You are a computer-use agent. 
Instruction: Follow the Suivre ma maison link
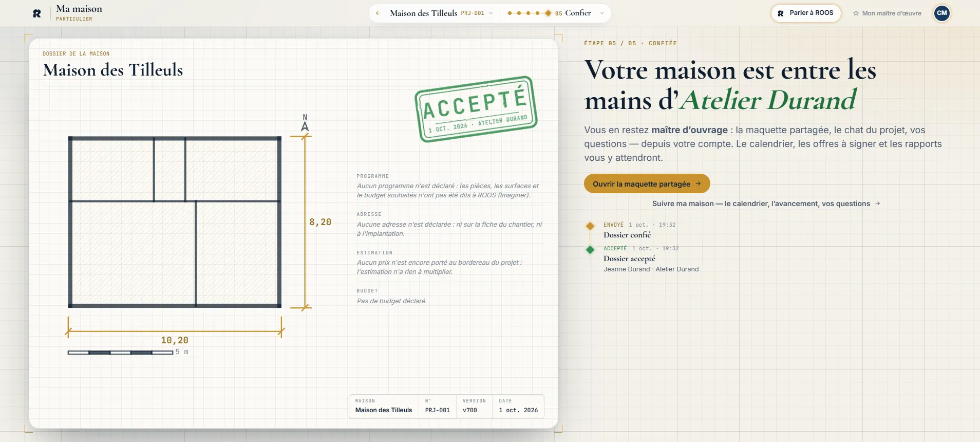click(x=766, y=204)
